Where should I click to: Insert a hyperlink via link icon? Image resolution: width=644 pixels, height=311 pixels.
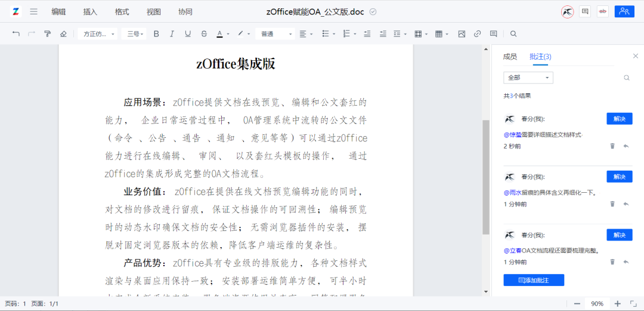pyautogui.click(x=477, y=34)
